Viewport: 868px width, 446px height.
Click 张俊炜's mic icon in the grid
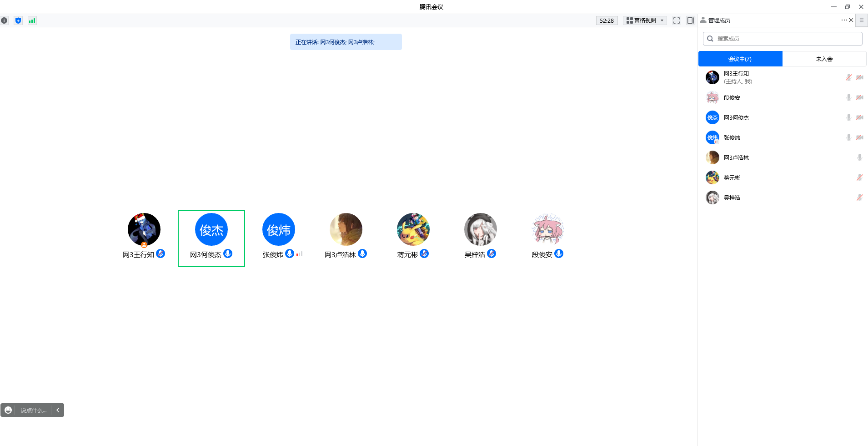[x=290, y=253]
